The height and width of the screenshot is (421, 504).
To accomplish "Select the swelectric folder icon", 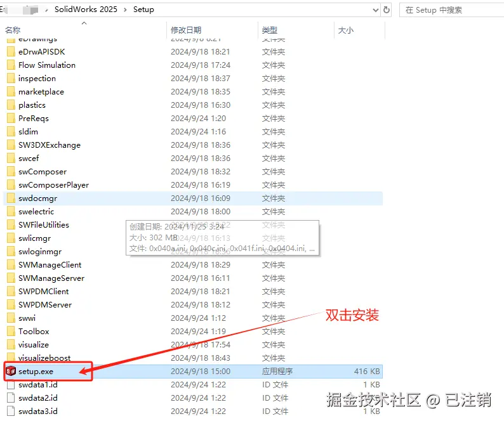I will [11, 212].
